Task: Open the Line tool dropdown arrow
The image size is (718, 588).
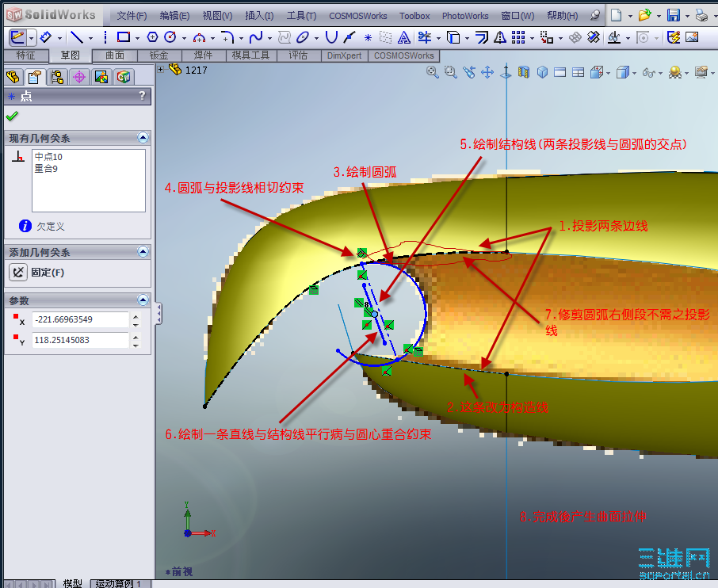Action: (x=90, y=38)
